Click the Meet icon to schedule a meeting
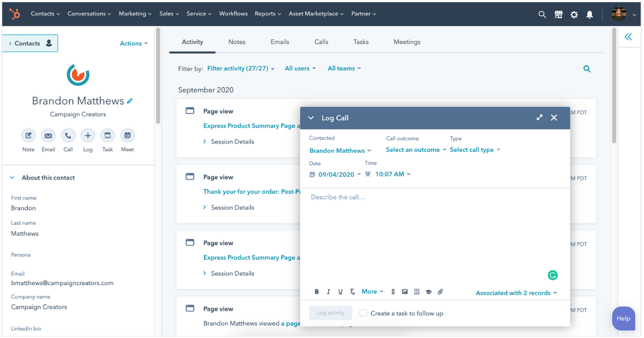 127,136
